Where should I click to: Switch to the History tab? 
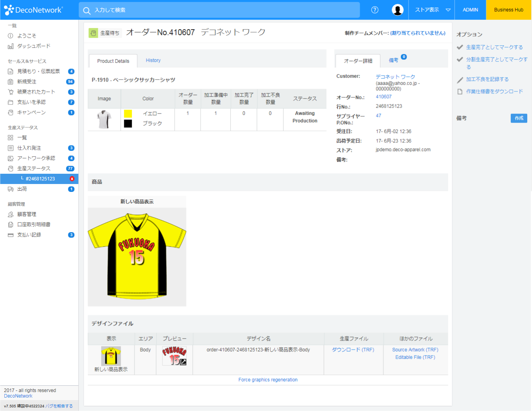[x=153, y=60]
